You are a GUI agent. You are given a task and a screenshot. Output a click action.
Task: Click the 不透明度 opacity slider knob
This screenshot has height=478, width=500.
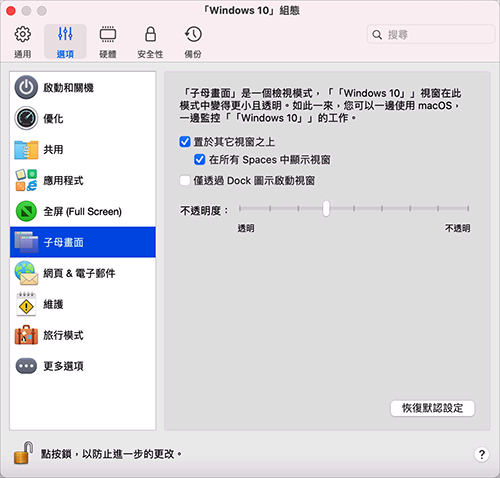pos(326,208)
